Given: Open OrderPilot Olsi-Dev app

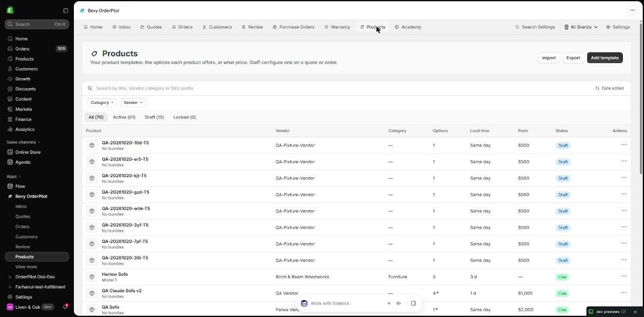Looking at the screenshot, I should [x=35, y=277].
